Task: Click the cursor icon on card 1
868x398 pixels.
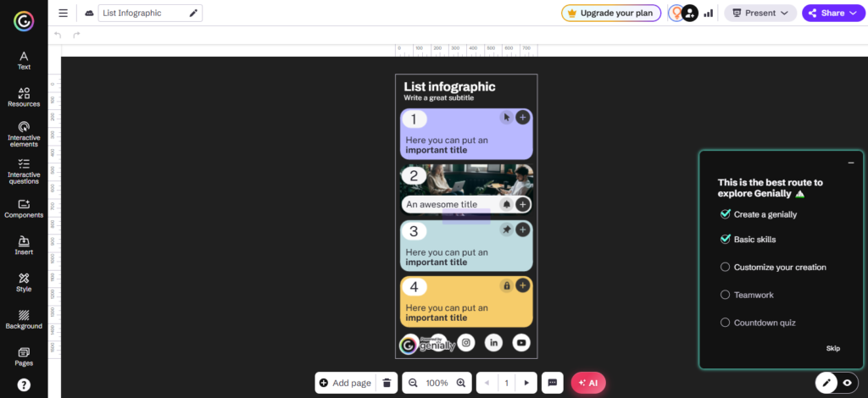Action: 507,117
